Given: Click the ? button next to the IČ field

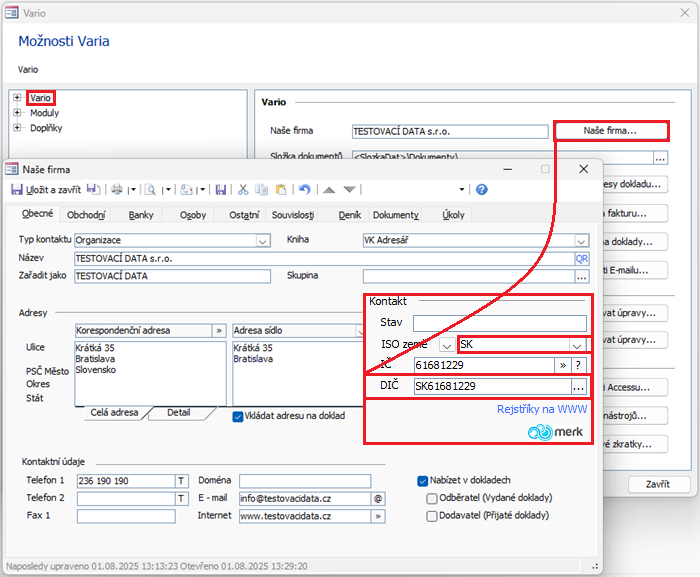Looking at the screenshot, I should pyautogui.click(x=578, y=365).
